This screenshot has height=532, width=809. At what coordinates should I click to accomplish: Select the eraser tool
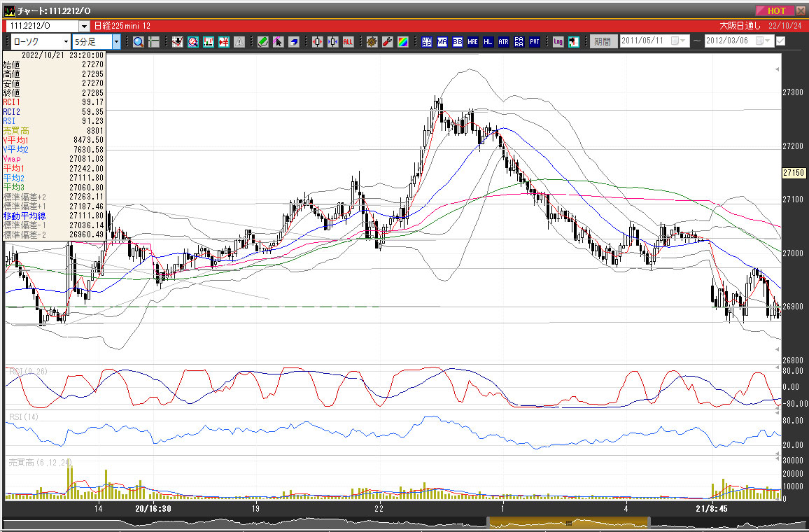[293, 42]
